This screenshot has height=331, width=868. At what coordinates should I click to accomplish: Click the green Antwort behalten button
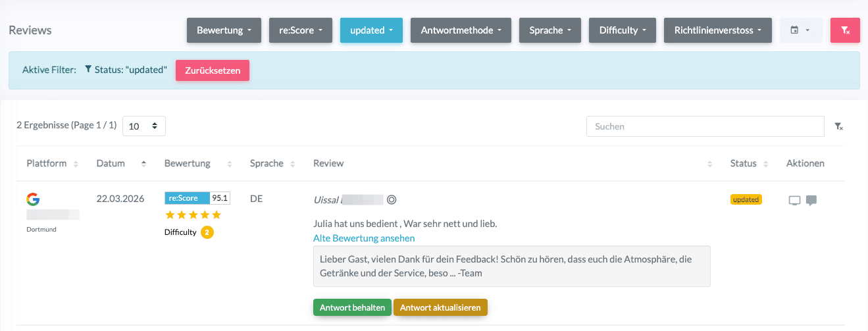click(x=352, y=307)
